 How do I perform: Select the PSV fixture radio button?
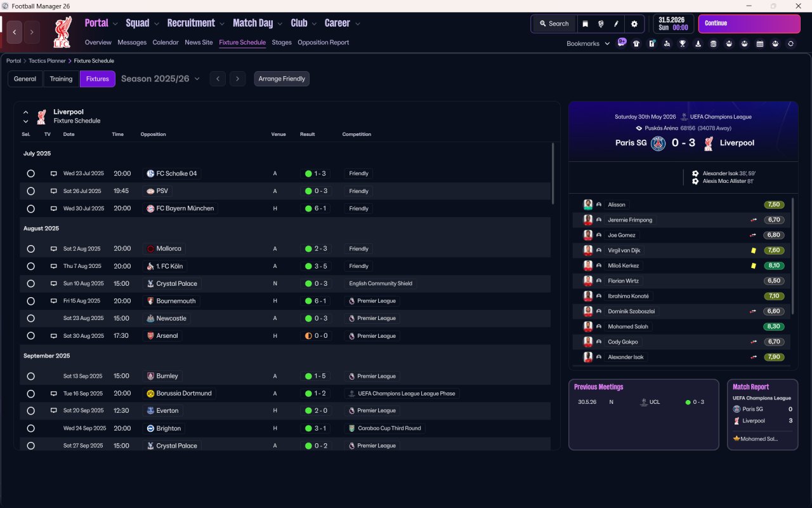point(30,191)
